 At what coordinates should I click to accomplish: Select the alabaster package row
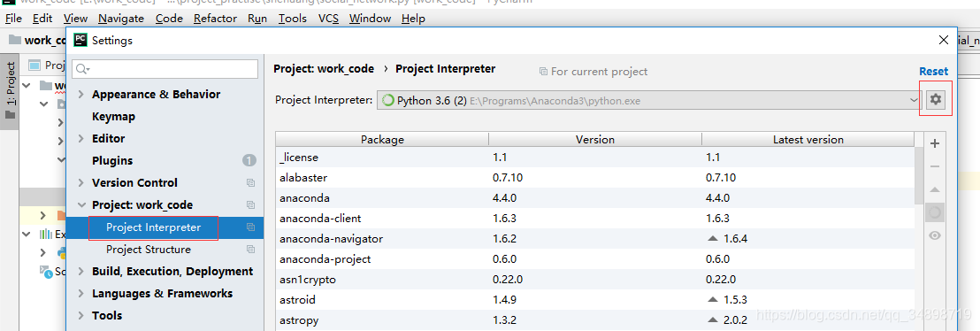(595, 178)
